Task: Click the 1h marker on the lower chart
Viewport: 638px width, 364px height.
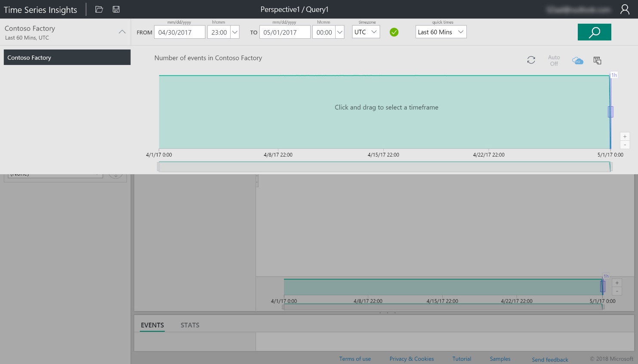Action: point(606,276)
